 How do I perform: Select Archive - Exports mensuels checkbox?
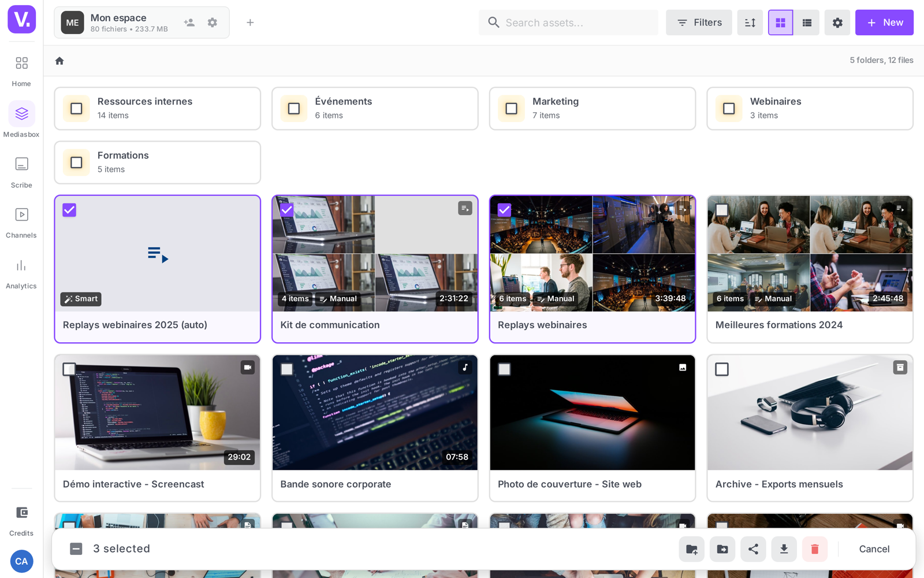(722, 369)
